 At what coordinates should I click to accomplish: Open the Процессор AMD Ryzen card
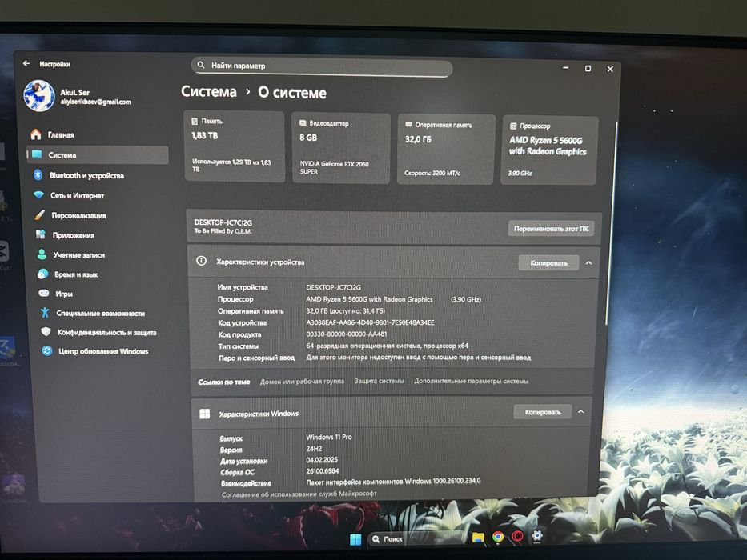pyautogui.click(x=548, y=150)
